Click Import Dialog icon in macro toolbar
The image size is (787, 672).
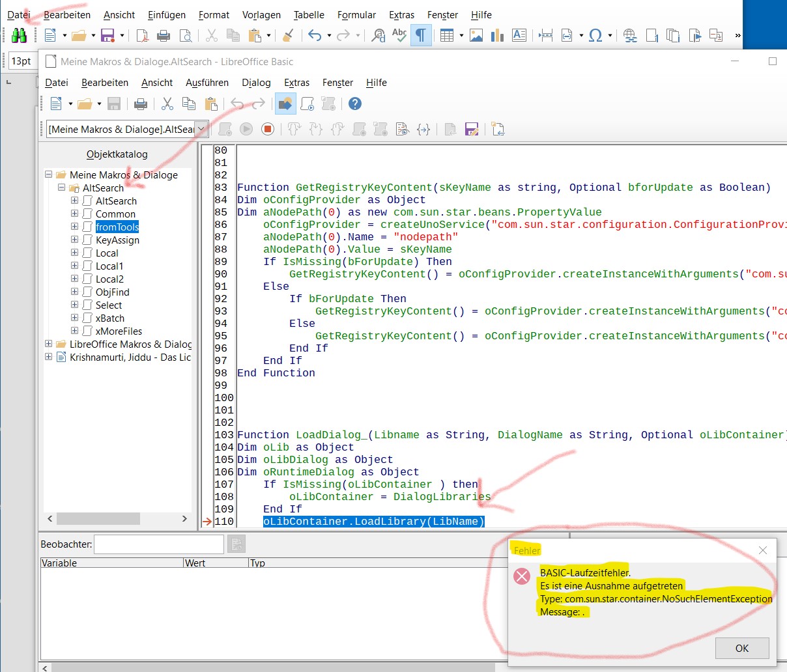[498, 129]
